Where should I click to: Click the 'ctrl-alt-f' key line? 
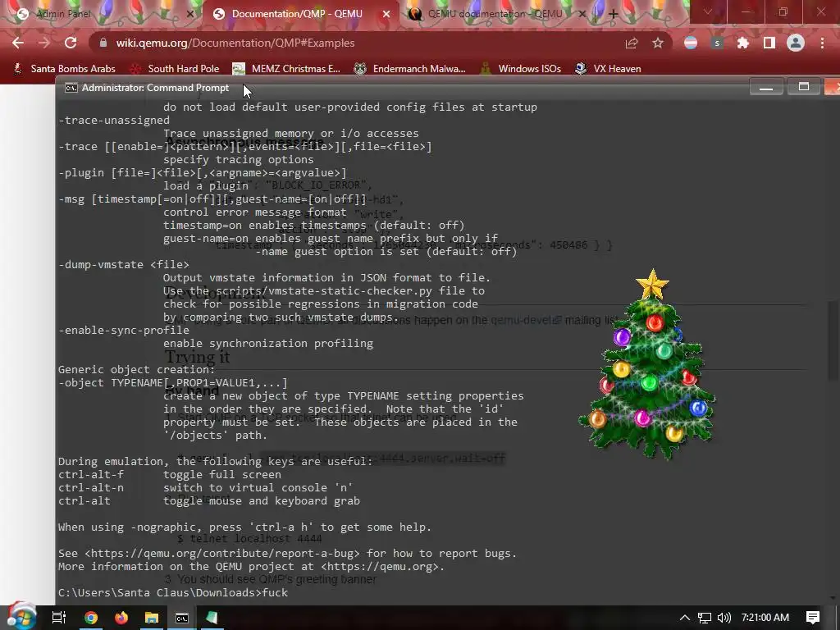91,475
